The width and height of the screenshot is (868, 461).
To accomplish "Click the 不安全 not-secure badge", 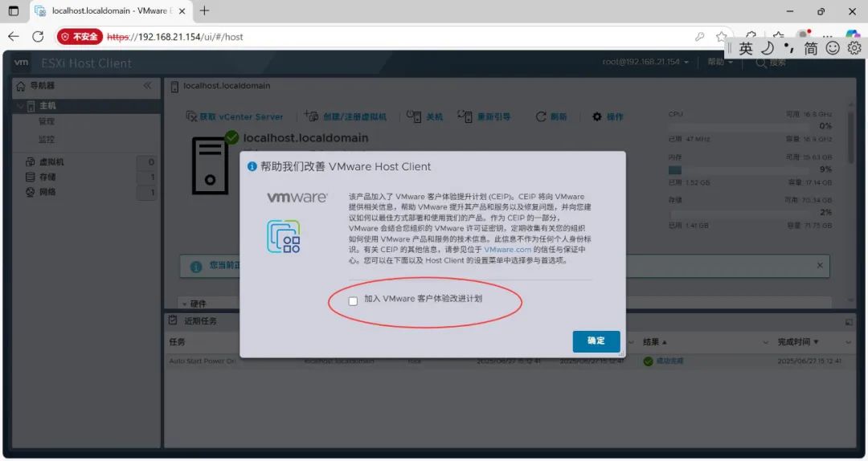I will [x=80, y=36].
